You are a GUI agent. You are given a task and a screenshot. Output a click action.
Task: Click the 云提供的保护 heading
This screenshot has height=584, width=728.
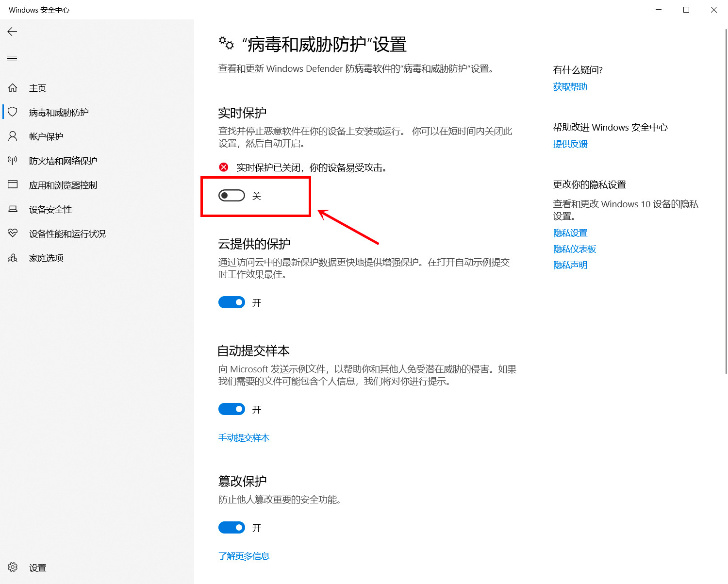point(255,244)
